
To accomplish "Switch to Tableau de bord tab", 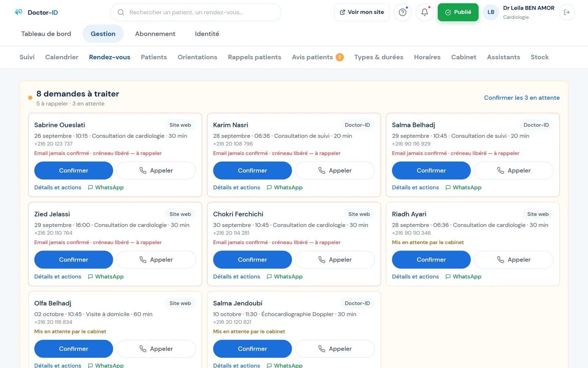I will (x=46, y=34).
